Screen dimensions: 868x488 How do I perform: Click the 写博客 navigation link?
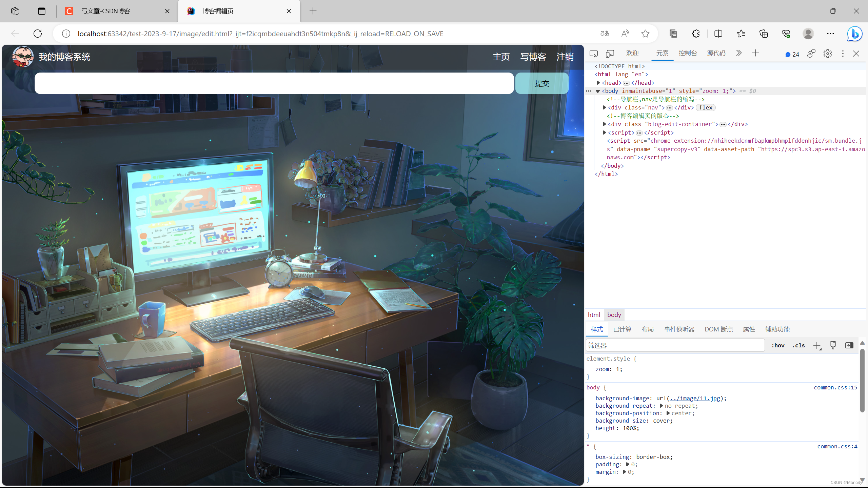click(x=533, y=57)
